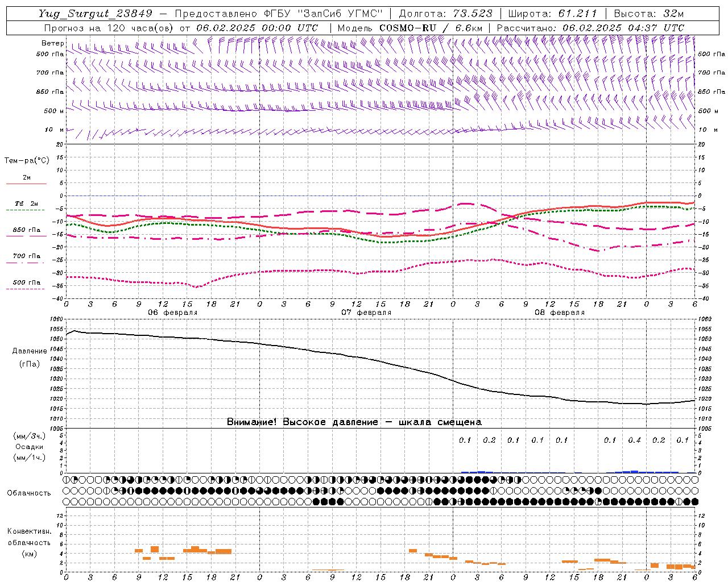This screenshot has width=728, height=582.
Task: Click the '(гПа)' pressure unit label
Action: click(x=30, y=364)
